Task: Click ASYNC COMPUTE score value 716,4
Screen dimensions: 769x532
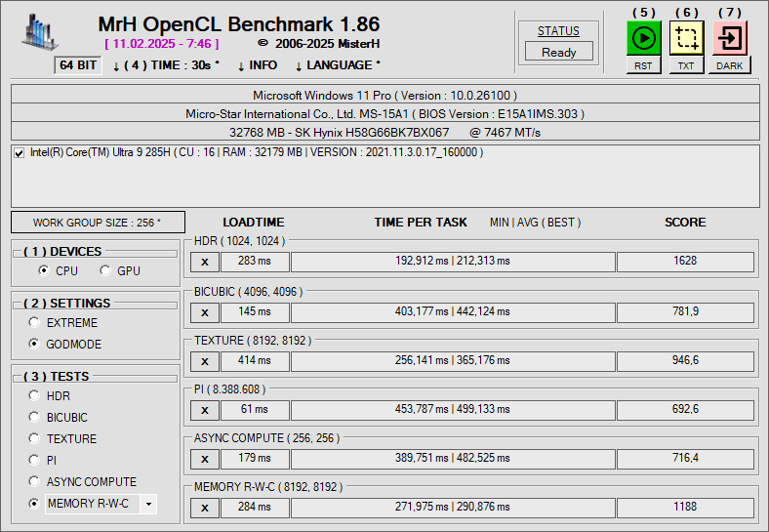Action: point(685,459)
